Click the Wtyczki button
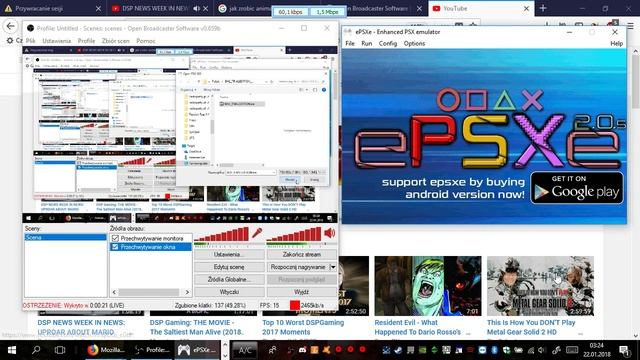The width and height of the screenshot is (640, 360). click(229, 292)
